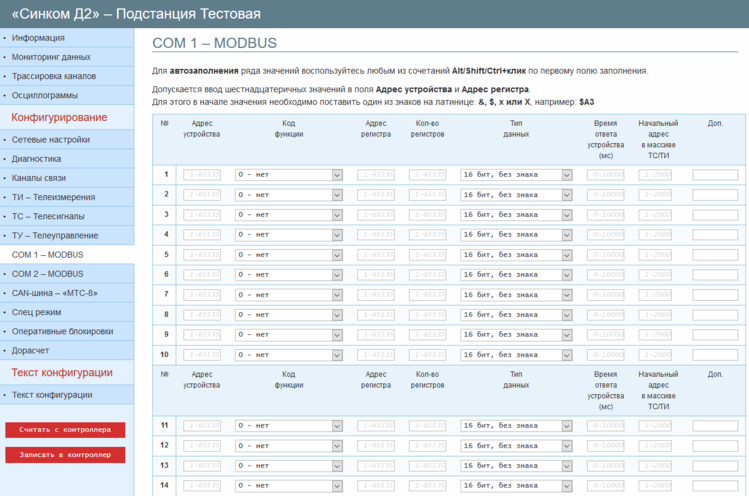
Task: Open Каналы связи settings
Action: pos(41,178)
